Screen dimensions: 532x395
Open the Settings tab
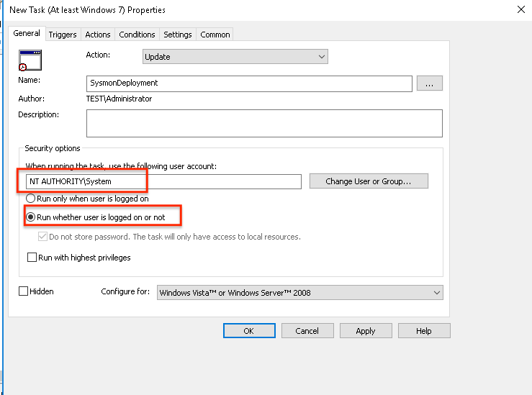point(177,35)
